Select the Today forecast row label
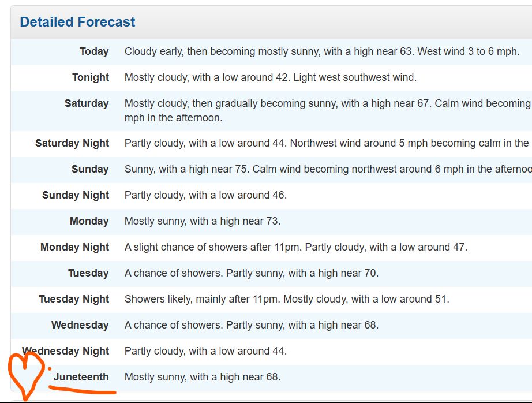 [x=94, y=51]
